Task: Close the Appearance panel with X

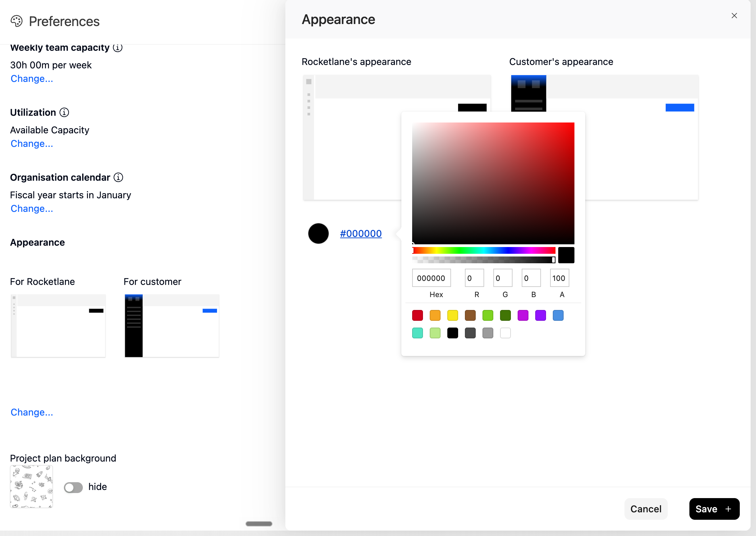Action: tap(734, 16)
